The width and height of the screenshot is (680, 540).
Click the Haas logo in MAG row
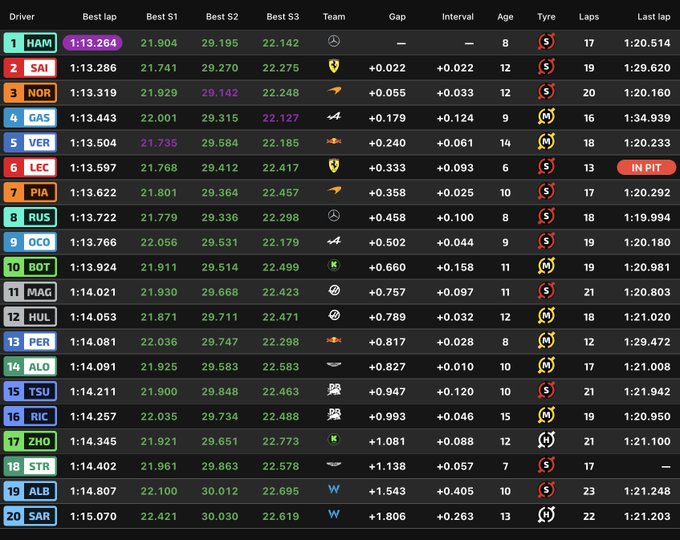click(x=334, y=291)
